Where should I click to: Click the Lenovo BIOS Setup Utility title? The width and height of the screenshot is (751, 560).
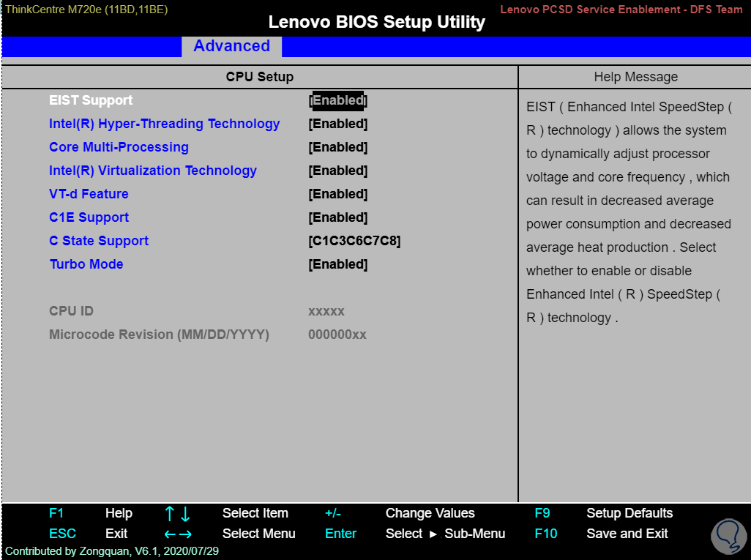[376, 22]
